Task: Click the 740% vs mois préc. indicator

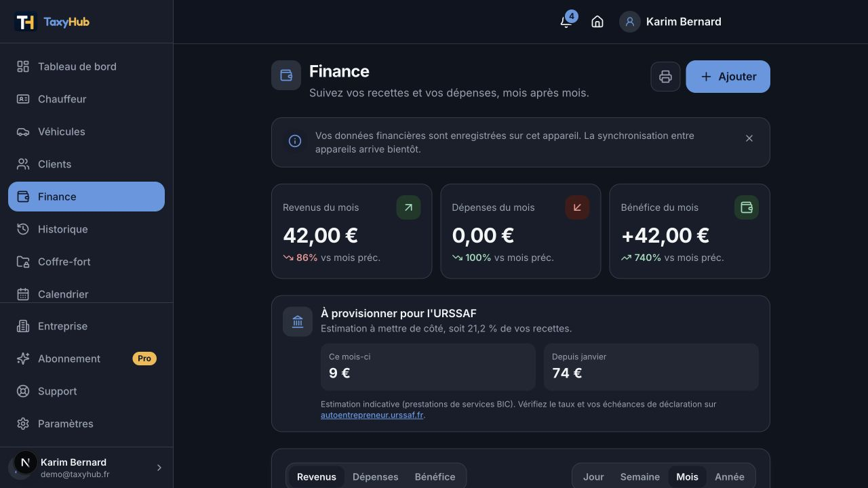Action: tap(672, 258)
